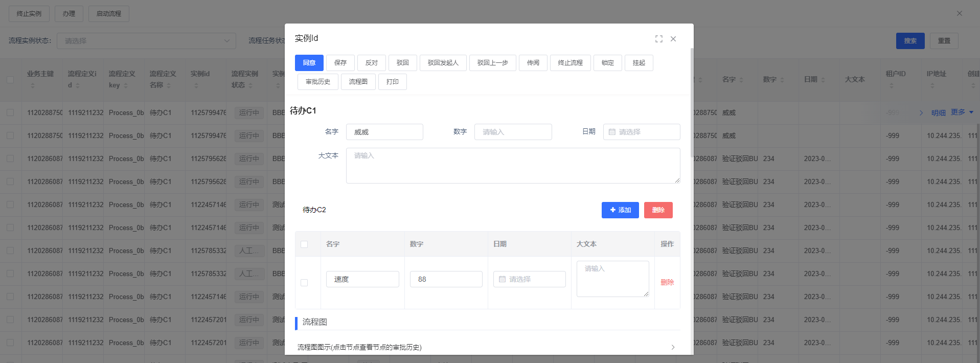Screen dimensions: 980x363
Task: Click the blue 同意 button
Action: tap(309, 63)
